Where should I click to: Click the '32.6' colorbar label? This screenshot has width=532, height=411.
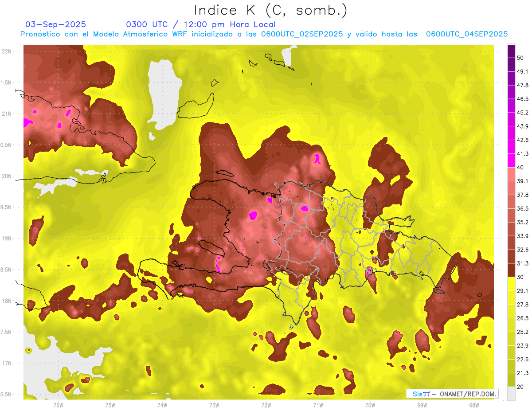point(523,250)
